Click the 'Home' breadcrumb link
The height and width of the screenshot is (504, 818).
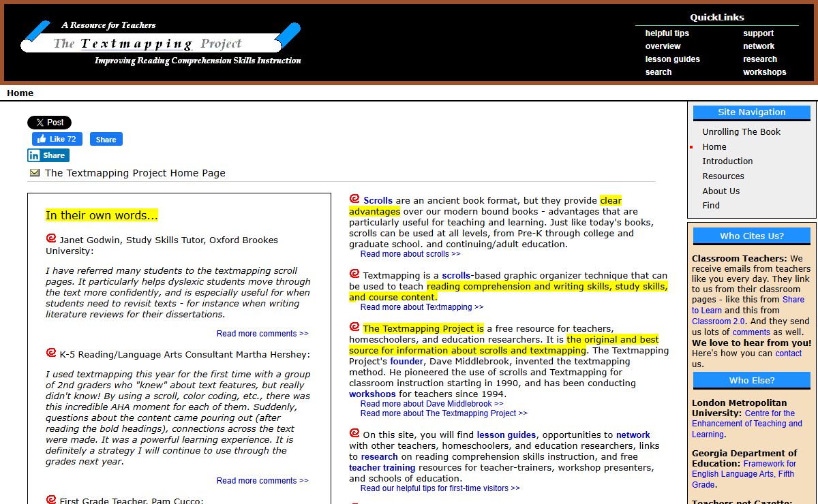pos(20,93)
